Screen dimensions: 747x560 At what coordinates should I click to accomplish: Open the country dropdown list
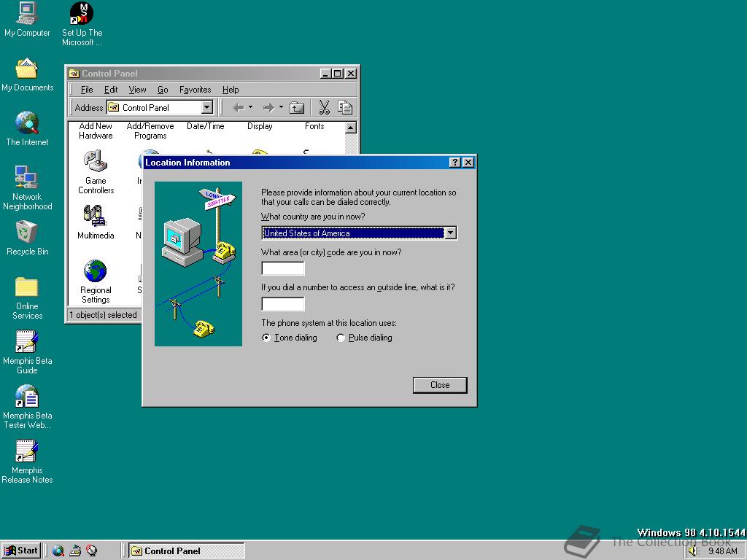450,233
